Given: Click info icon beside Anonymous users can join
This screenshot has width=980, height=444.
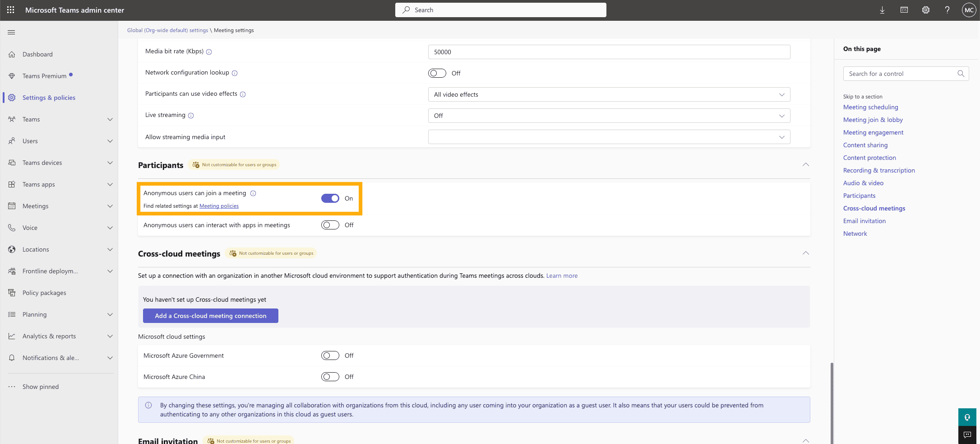Looking at the screenshot, I should click(253, 193).
